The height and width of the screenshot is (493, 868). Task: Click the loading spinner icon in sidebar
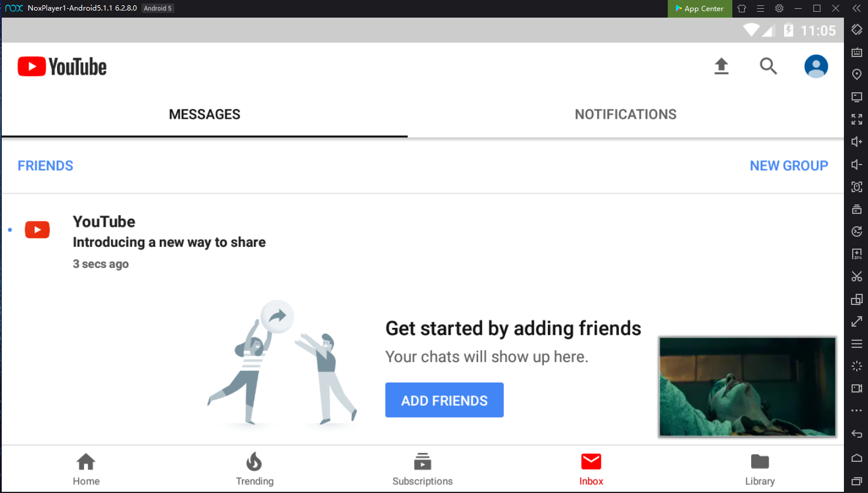point(857,366)
